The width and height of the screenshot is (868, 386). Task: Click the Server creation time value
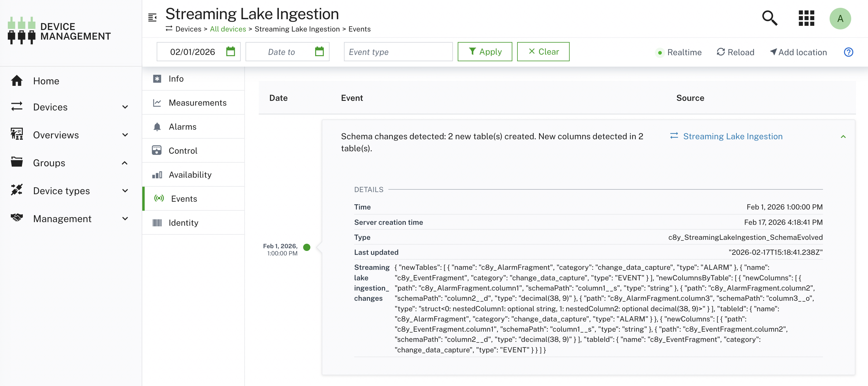click(x=783, y=222)
